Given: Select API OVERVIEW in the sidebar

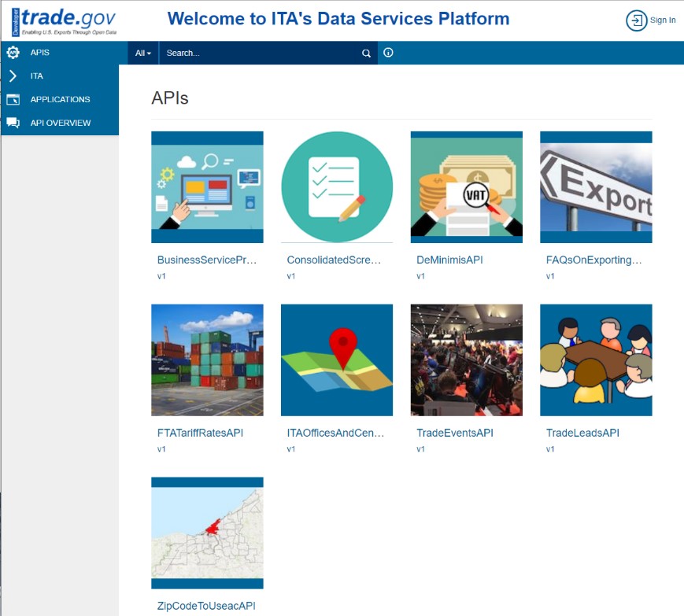Looking at the screenshot, I should (x=61, y=124).
